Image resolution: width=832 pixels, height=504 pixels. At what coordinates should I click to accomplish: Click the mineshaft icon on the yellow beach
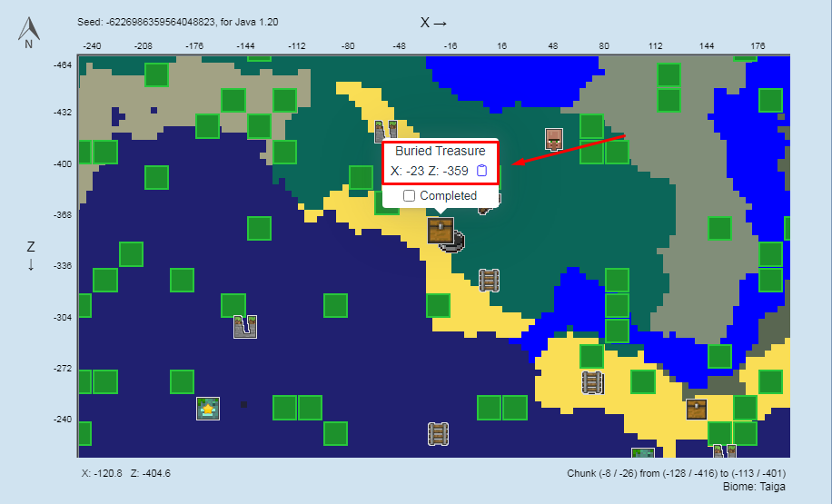pyautogui.click(x=592, y=382)
